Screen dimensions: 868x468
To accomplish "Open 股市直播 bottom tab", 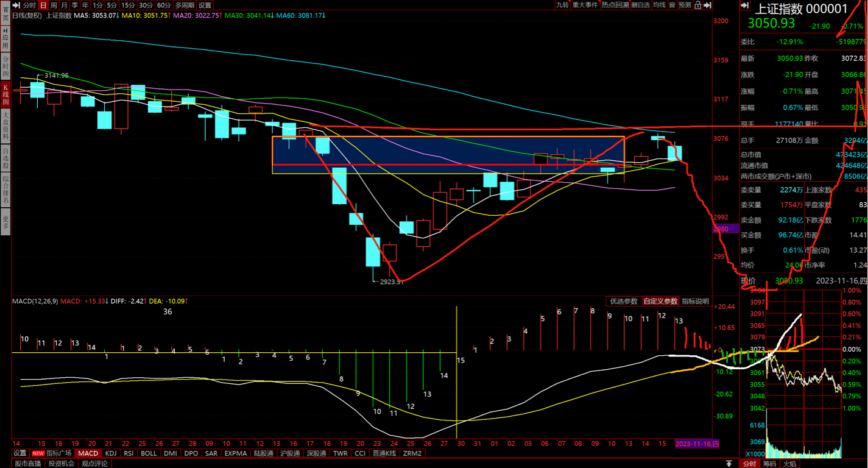I will [28, 464].
